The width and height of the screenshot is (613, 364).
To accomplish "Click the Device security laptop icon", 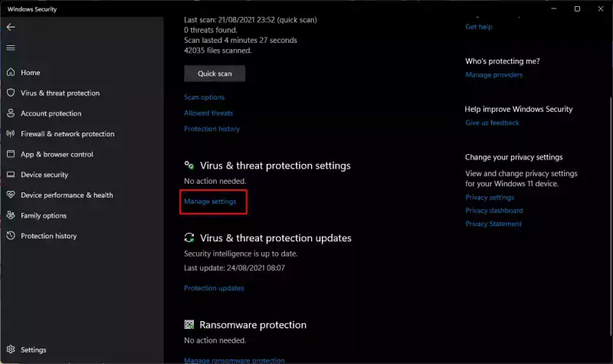I will click(11, 175).
